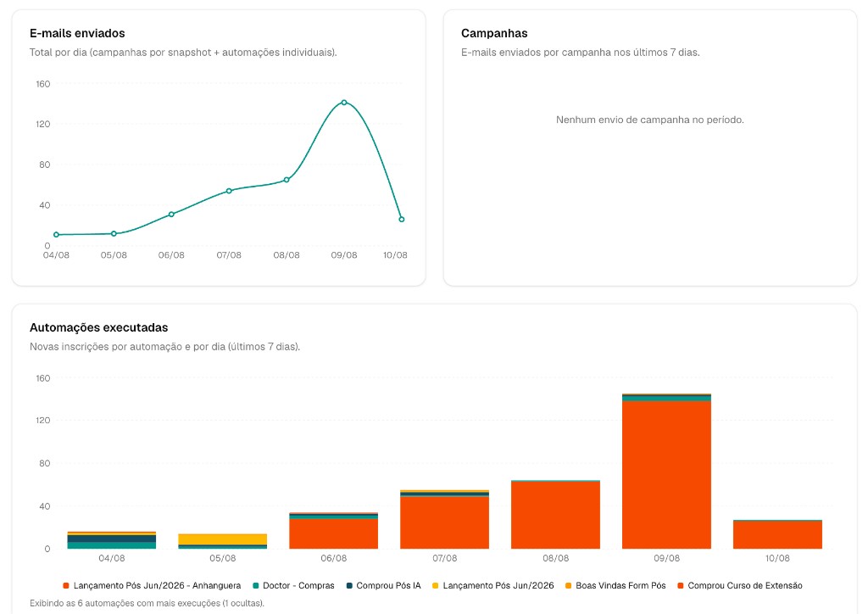The height and width of the screenshot is (614, 868).
Task: Click the 04/08 data point on the E-mails enviados line
Action: pos(57,235)
